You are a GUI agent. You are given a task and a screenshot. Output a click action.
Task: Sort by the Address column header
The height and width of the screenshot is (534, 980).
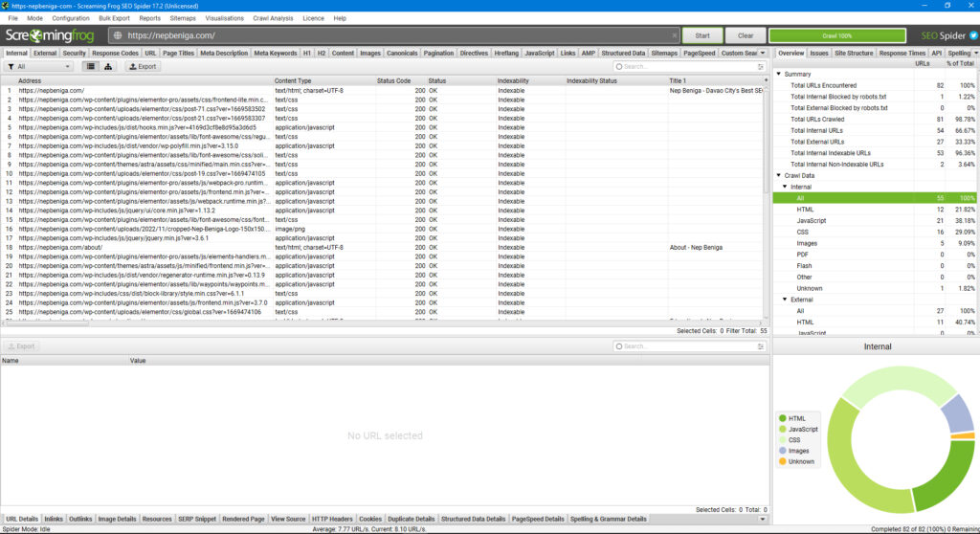145,80
